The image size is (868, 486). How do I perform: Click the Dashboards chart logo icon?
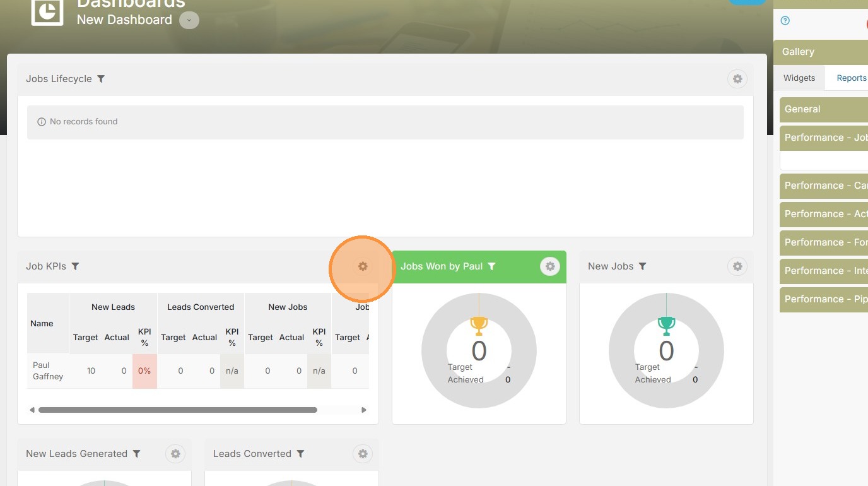pyautogui.click(x=47, y=11)
